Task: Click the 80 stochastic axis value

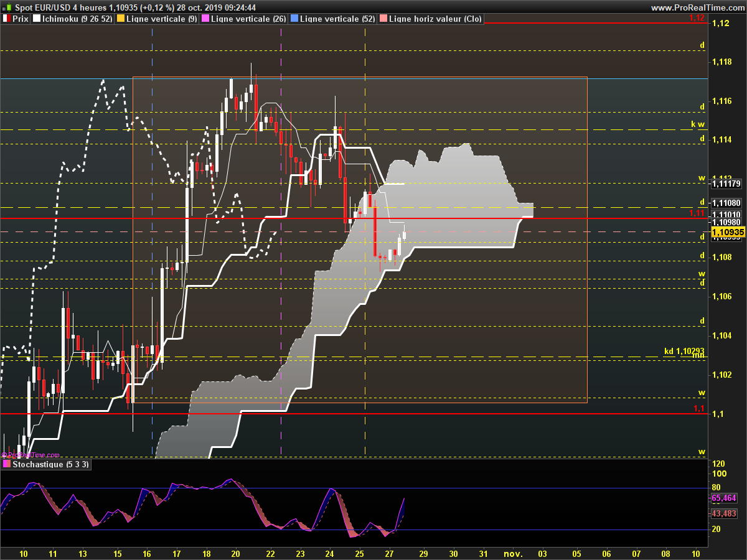Action: click(716, 487)
